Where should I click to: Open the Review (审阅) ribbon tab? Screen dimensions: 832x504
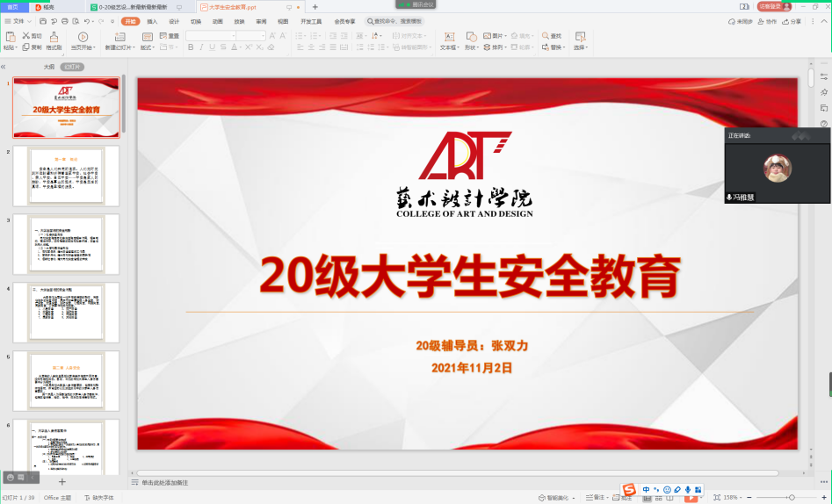point(261,21)
